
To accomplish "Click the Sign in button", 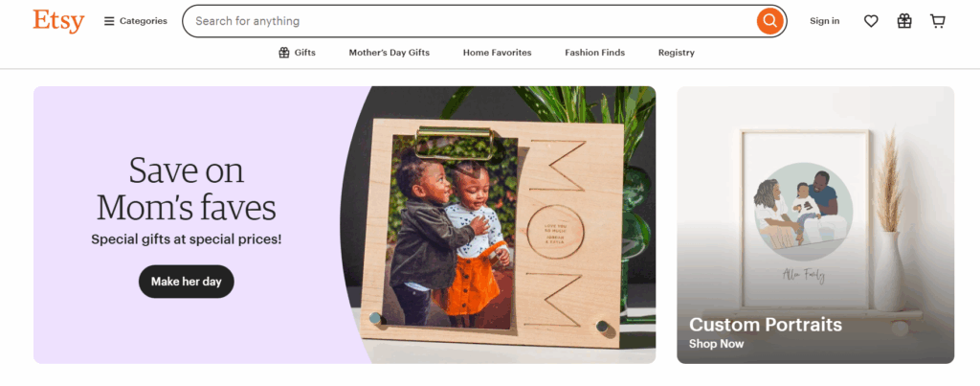I will point(824,21).
